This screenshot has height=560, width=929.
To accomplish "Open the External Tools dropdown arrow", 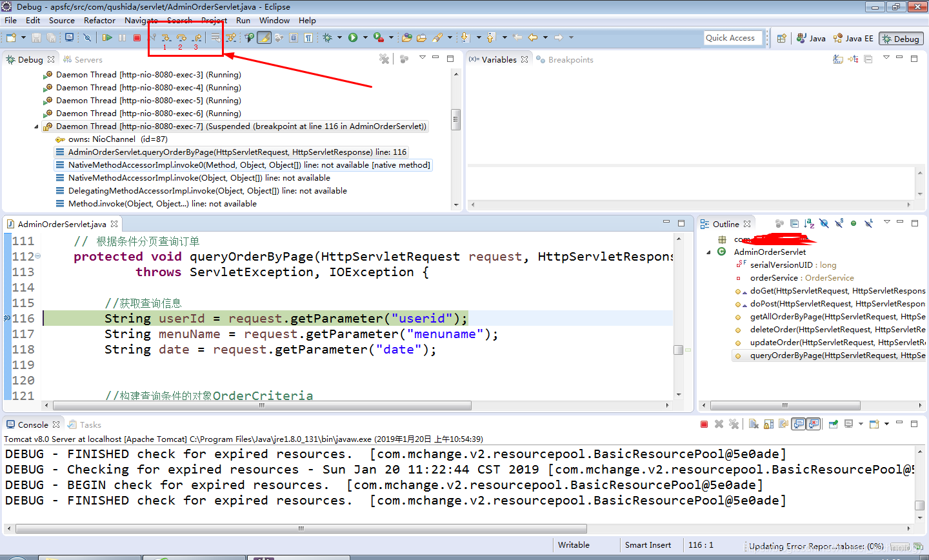I will pyautogui.click(x=391, y=37).
